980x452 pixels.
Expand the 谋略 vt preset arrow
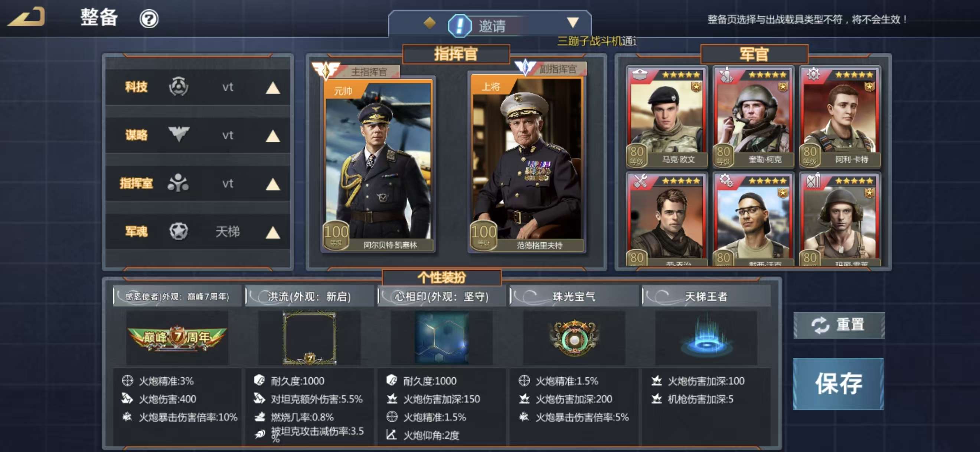pos(273,136)
